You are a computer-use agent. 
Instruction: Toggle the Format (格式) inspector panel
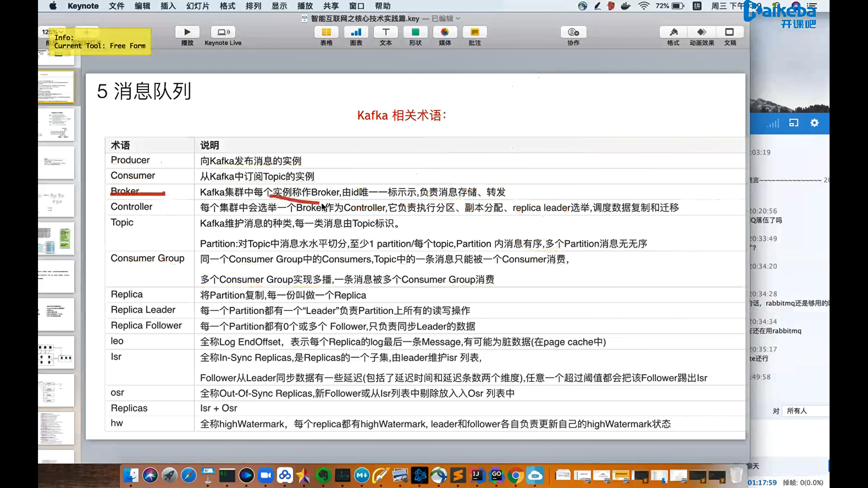pos(673,32)
